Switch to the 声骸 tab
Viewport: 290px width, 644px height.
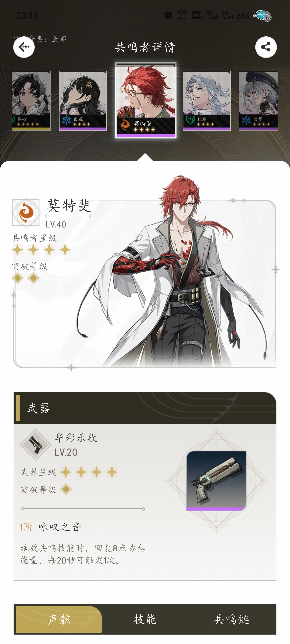pos(59,619)
